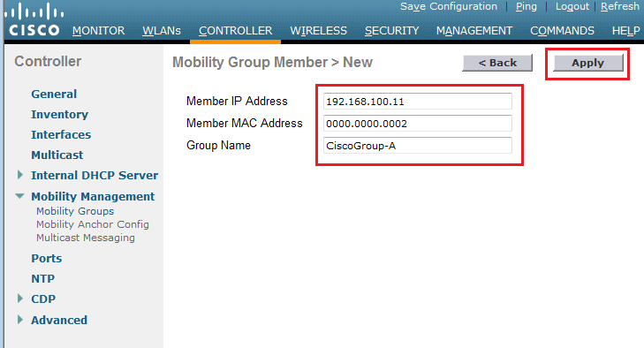
Task: Click Save Configuration link
Action: [449, 6]
